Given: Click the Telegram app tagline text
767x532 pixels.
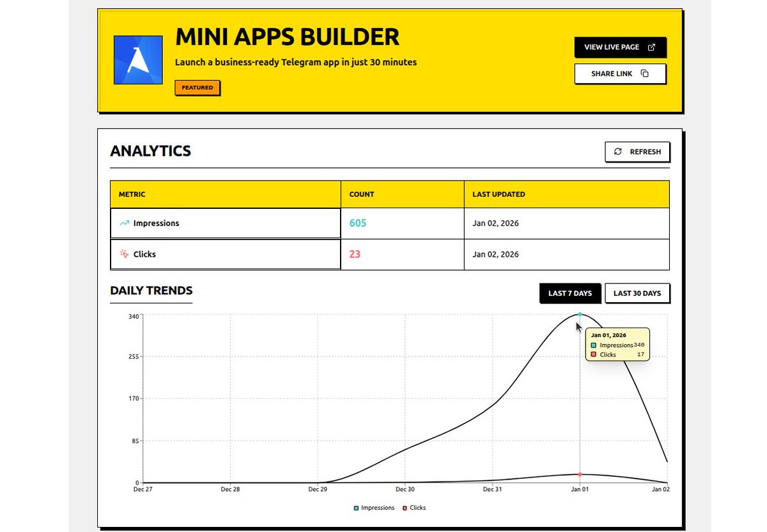Looking at the screenshot, I should click(x=296, y=63).
